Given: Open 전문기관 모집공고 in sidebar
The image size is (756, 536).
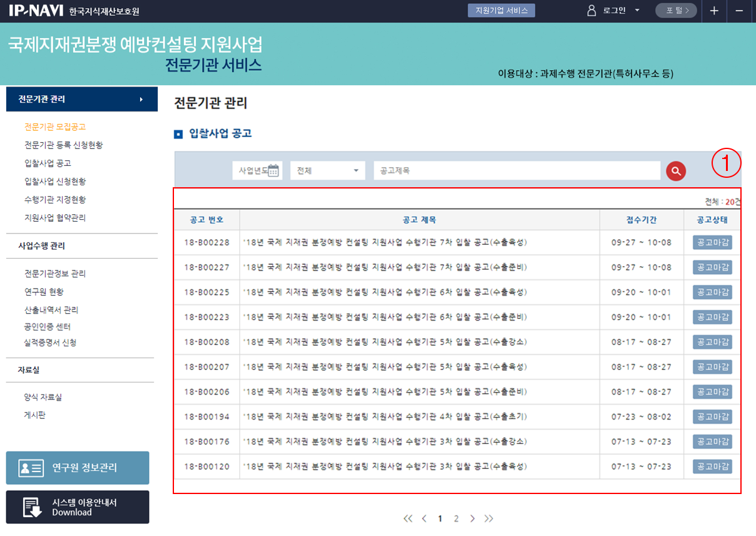Looking at the screenshot, I should point(55,127).
